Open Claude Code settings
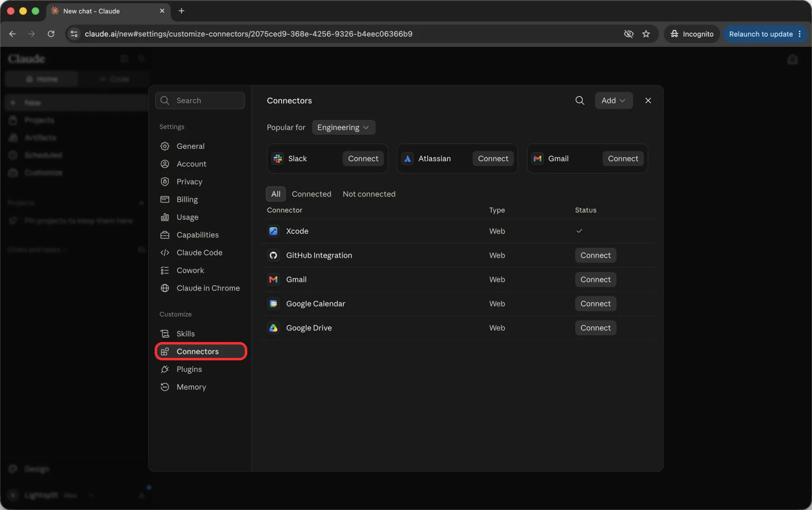 [x=201, y=253]
